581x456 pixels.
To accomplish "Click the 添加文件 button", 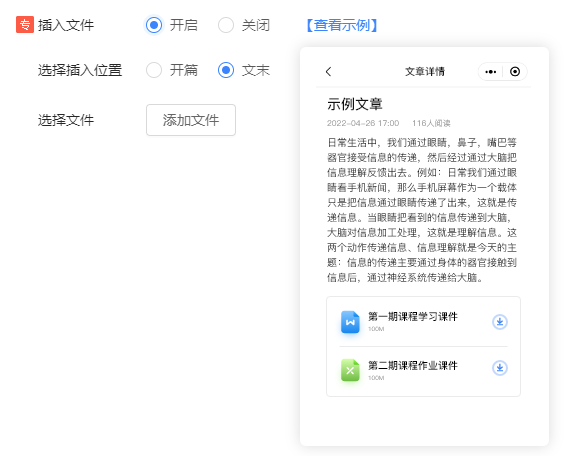I will 191,120.
